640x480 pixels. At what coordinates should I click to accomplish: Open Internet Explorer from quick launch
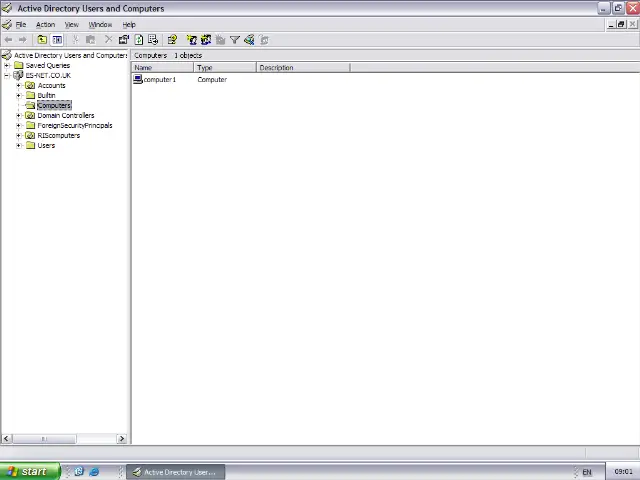(x=94, y=471)
